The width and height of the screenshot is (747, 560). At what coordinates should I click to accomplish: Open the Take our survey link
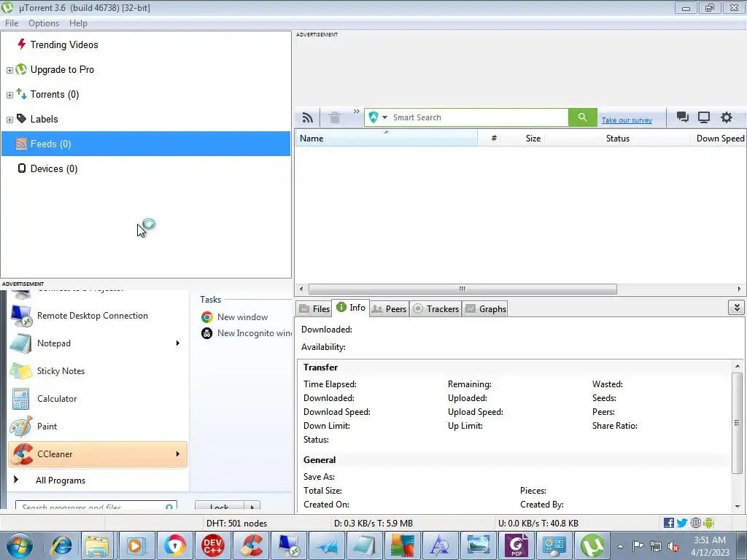pos(627,120)
